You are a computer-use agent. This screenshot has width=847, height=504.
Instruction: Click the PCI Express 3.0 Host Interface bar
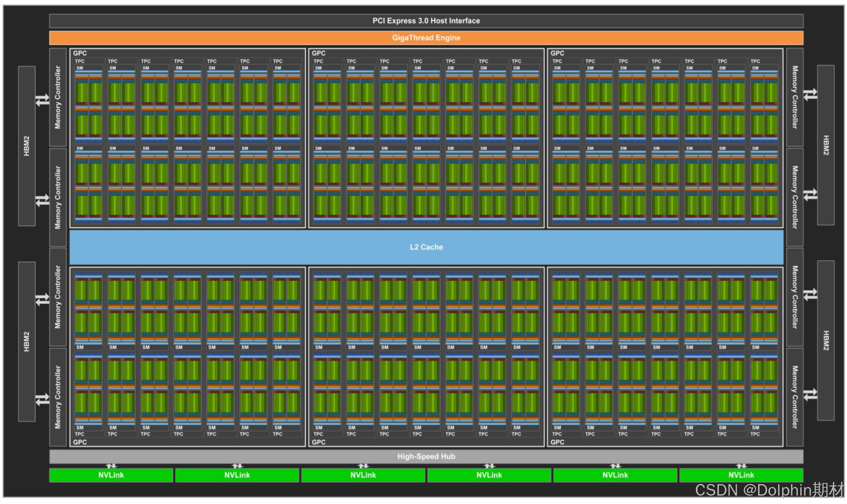point(426,21)
